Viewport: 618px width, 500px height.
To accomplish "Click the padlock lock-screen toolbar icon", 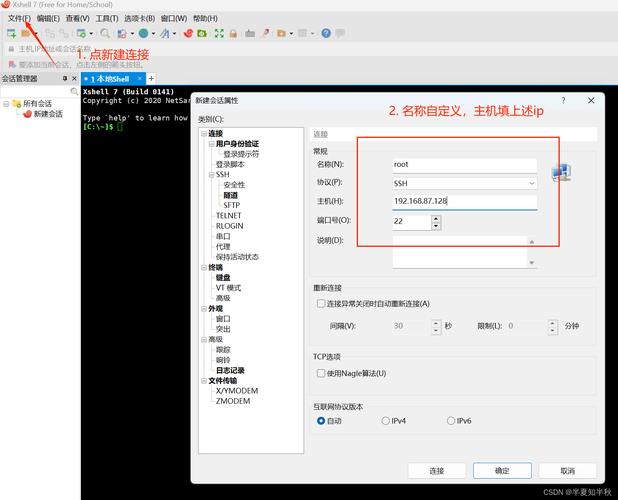I will (233, 33).
